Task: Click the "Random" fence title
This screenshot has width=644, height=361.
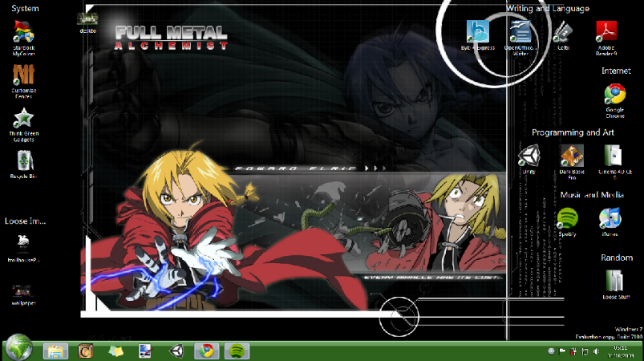Action: (x=617, y=258)
